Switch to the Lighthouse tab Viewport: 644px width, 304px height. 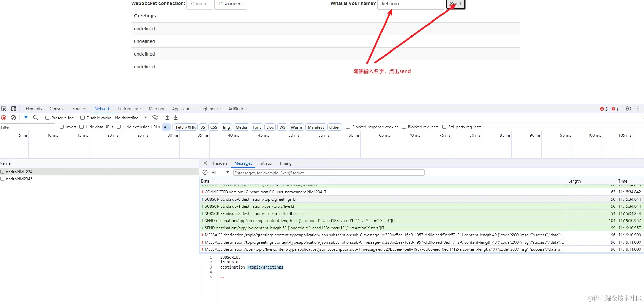210,108
